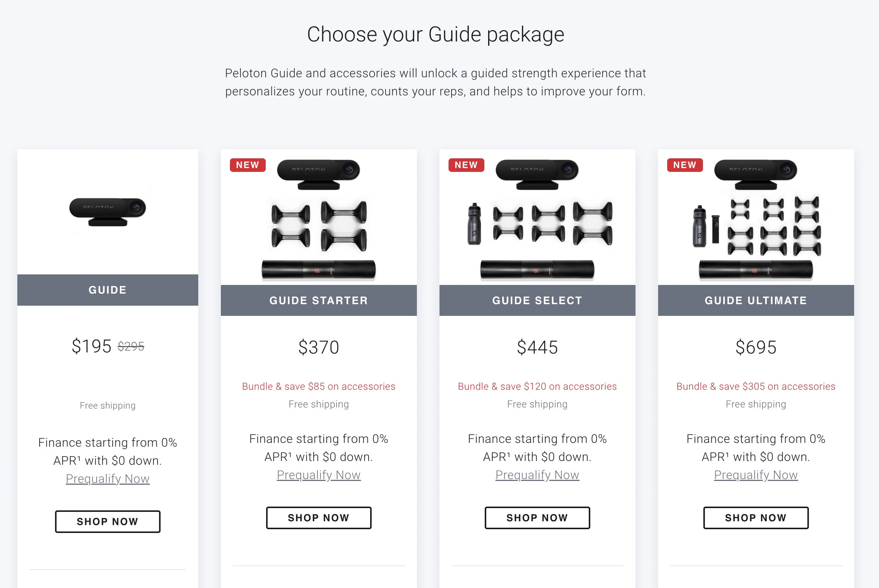Click Shop Now for the Guide package
This screenshot has height=588, width=879.
(x=107, y=521)
